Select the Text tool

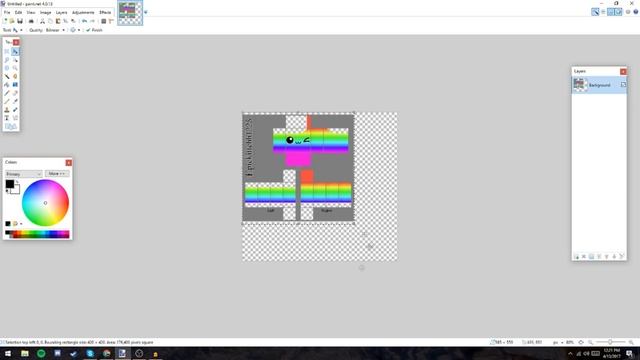point(7,118)
